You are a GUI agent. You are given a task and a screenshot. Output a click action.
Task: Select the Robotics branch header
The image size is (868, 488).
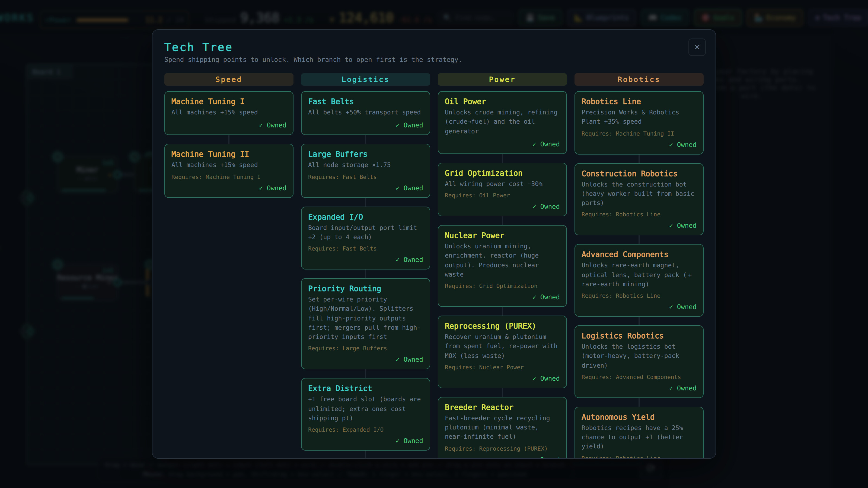[x=639, y=79]
